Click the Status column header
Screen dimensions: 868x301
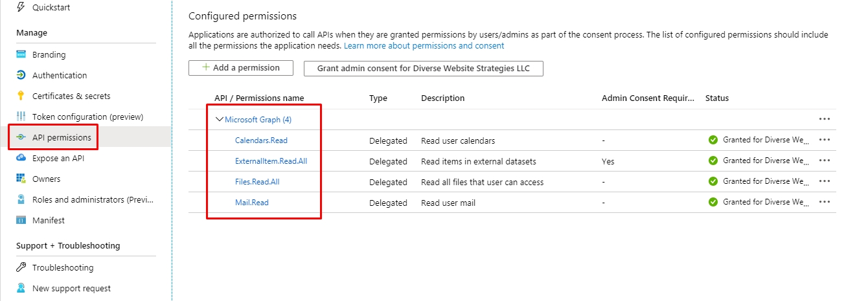point(717,98)
